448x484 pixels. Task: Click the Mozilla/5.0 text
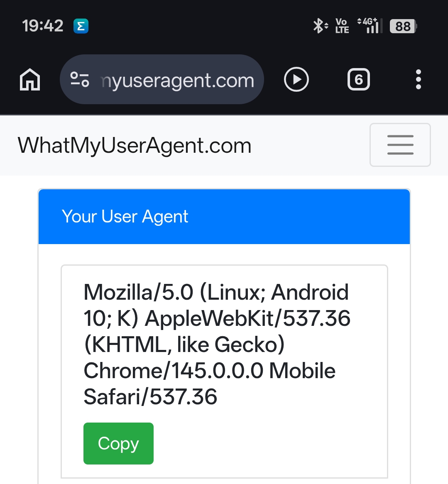coord(138,292)
